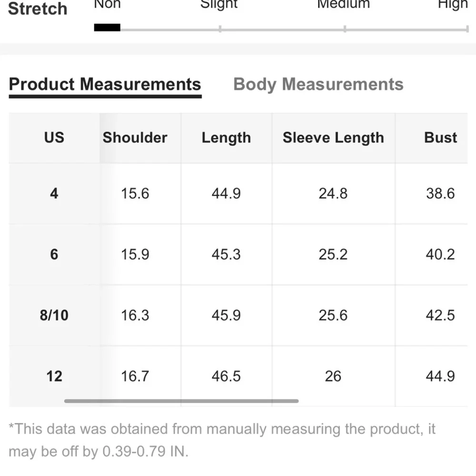The image size is (476, 476).
Task: Click the 45.3 length value cell
Action: pyautogui.click(x=227, y=254)
